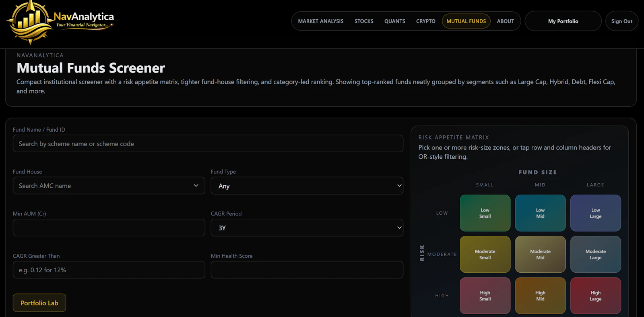Image resolution: width=644 pixels, height=317 pixels.
Task: Click the SMALL fund size column header
Action: pos(485,185)
